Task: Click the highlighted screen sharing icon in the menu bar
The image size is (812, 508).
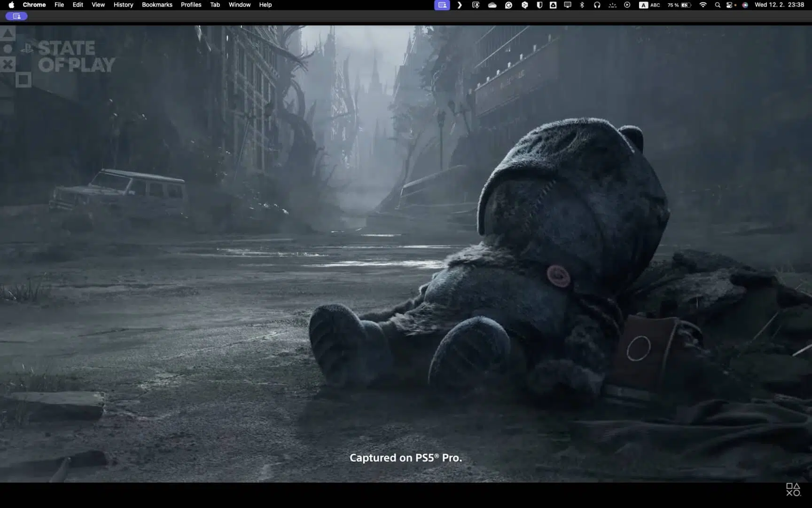Action: pyautogui.click(x=442, y=5)
